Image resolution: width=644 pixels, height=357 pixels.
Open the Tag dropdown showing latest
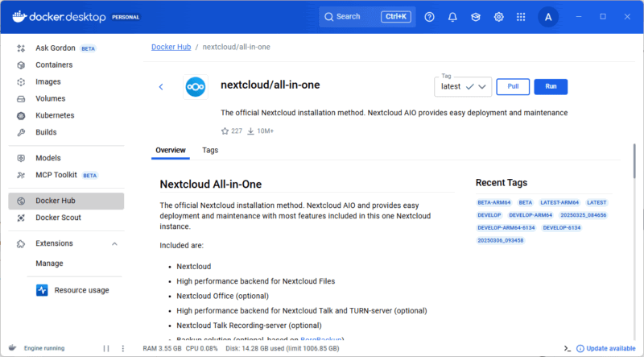[463, 86]
